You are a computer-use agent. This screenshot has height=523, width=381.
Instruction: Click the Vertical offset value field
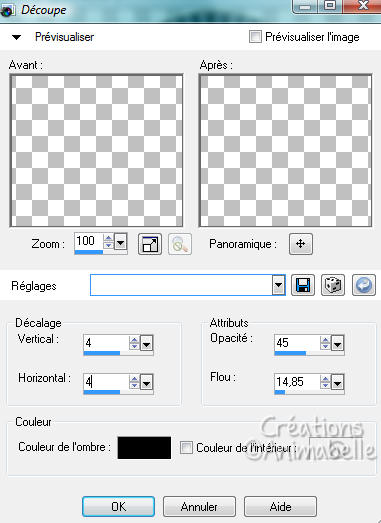click(106, 343)
